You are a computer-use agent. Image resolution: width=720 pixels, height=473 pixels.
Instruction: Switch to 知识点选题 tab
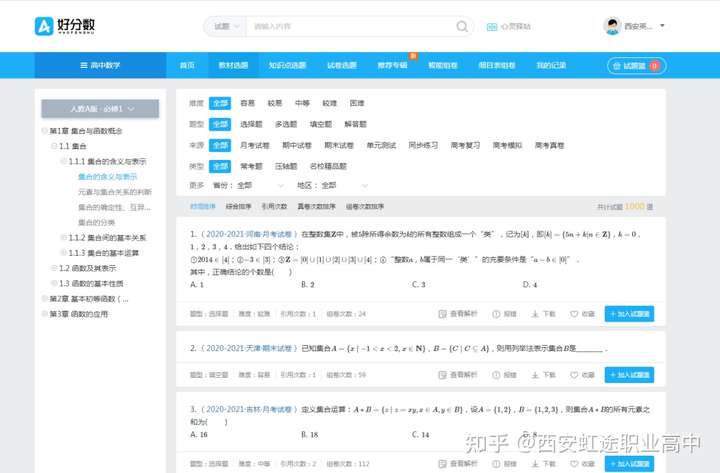point(287,66)
